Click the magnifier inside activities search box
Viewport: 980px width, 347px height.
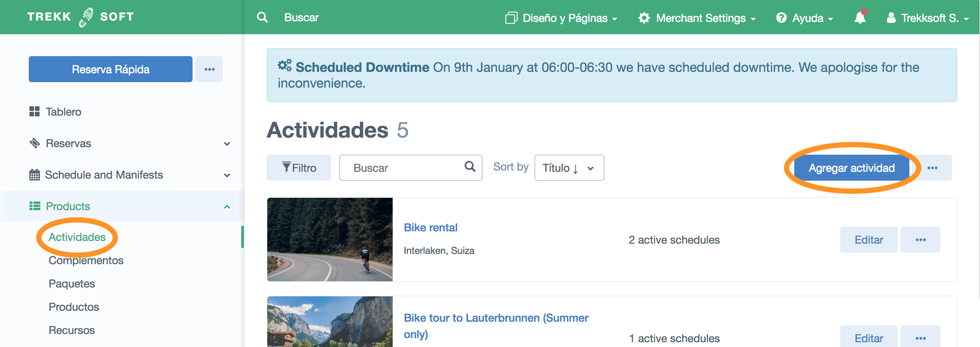[470, 166]
